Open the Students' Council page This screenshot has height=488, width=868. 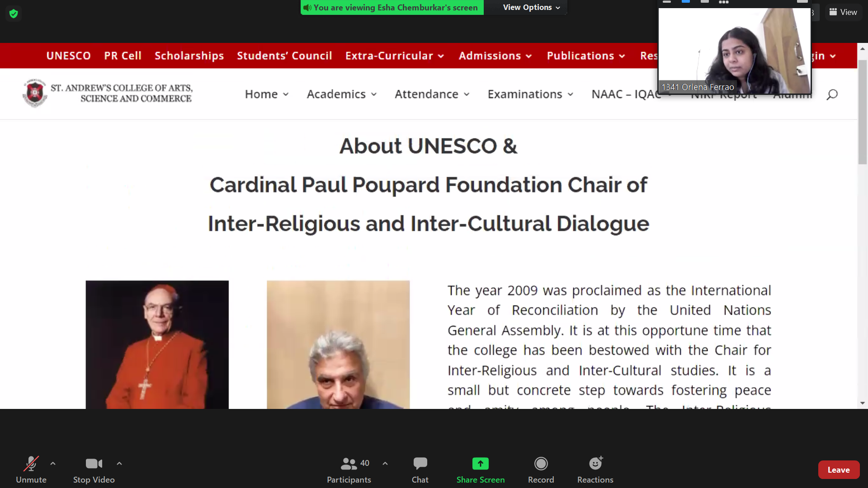pyautogui.click(x=284, y=56)
